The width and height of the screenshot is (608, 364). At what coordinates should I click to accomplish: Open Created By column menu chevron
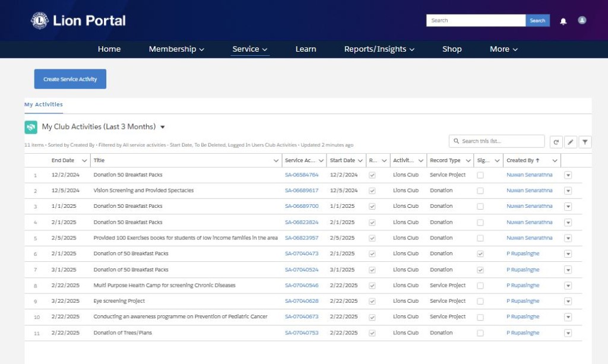(x=555, y=160)
